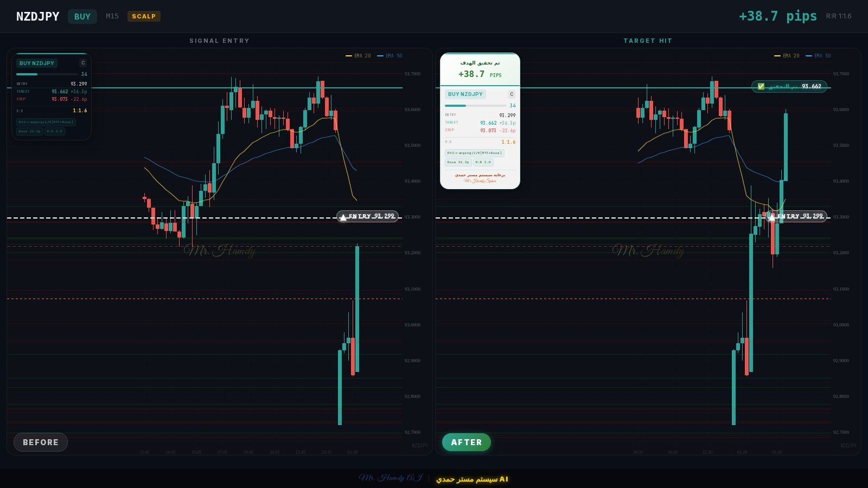Screen dimensions: 868x488
Task: Click the green checkmark on the 93.662 target label
Action: tap(761, 87)
